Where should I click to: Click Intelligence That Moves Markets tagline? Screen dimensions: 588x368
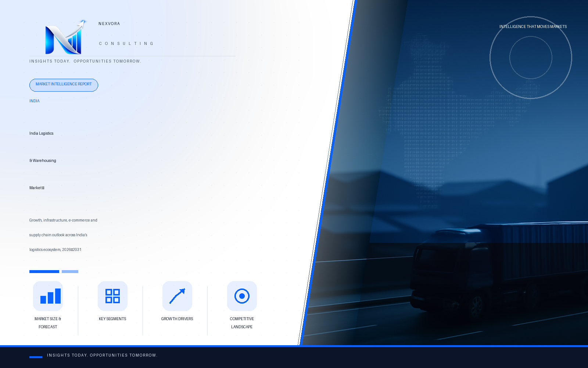pos(533,26)
